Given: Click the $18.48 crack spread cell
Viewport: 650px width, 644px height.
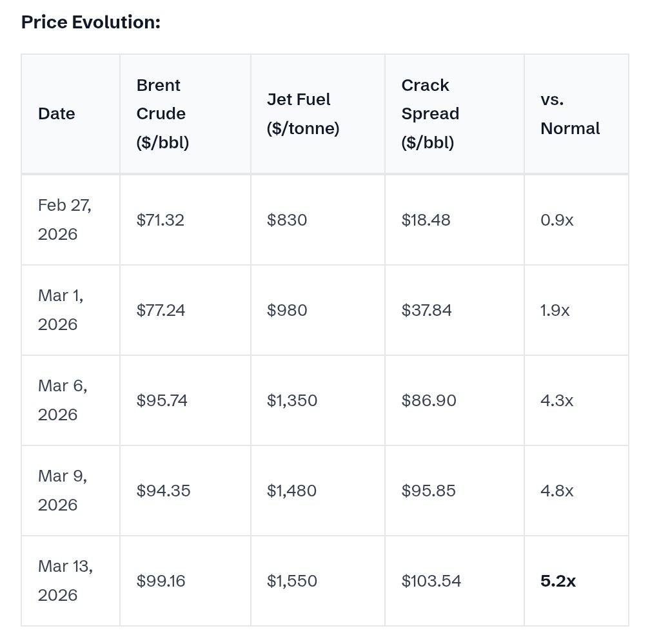Looking at the screenshot, I should click(426, 220).
